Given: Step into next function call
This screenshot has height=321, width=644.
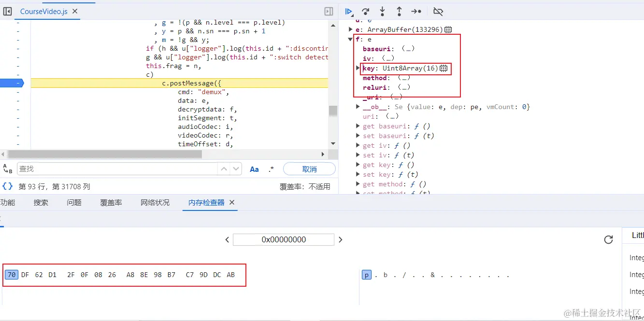Looking at the screenshot, I should [x=382, y=11].
